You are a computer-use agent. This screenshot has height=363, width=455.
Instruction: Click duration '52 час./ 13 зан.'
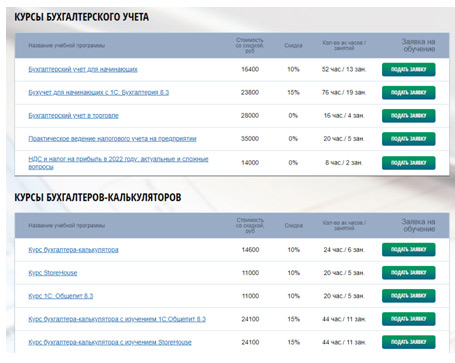(x=344, y=69)
